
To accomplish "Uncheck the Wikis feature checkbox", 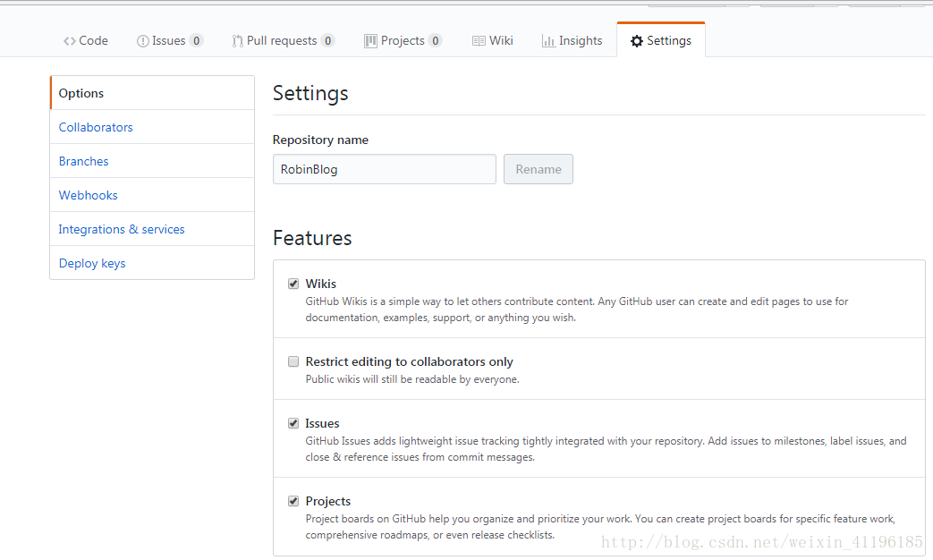I will [x=293, y=284].
